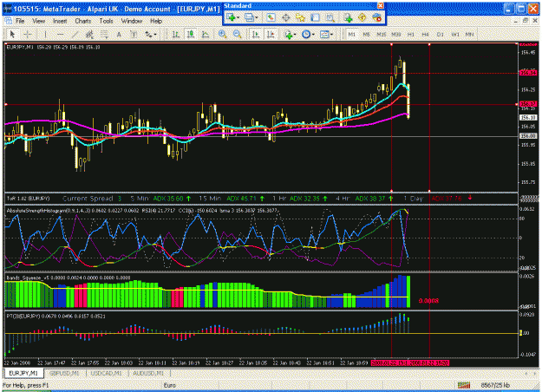Switch to the USDCAD,M1 chart tab
This screenshot has width=542, height=392.
pos(106,373)
